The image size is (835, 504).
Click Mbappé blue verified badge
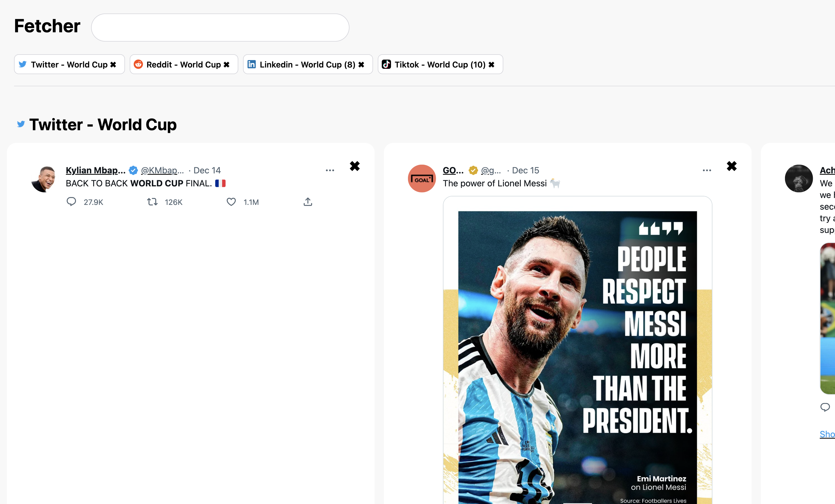point(133,170)
